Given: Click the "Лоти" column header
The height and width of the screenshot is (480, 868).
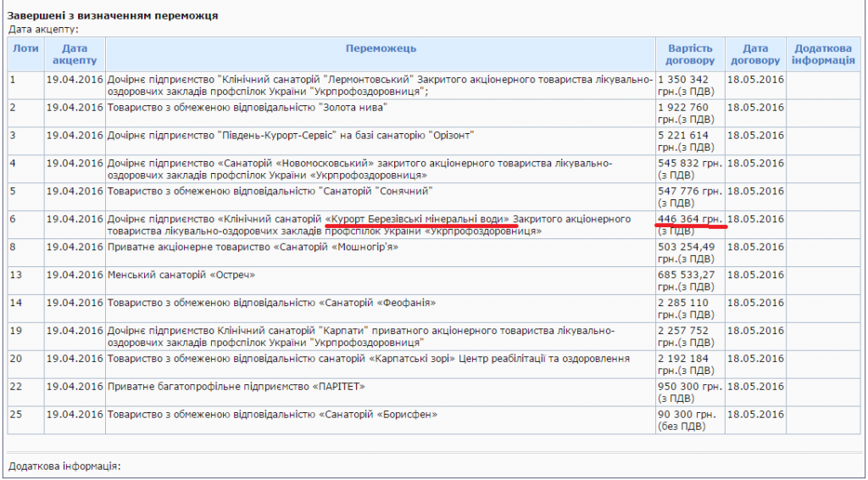Looking at the screenshot, I should tap(25, 49).
